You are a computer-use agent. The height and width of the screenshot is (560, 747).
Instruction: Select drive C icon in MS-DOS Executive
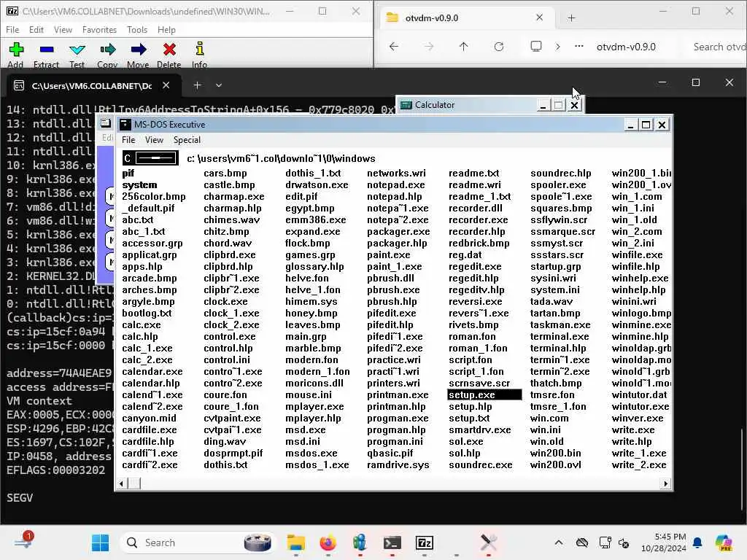(150, 158)
